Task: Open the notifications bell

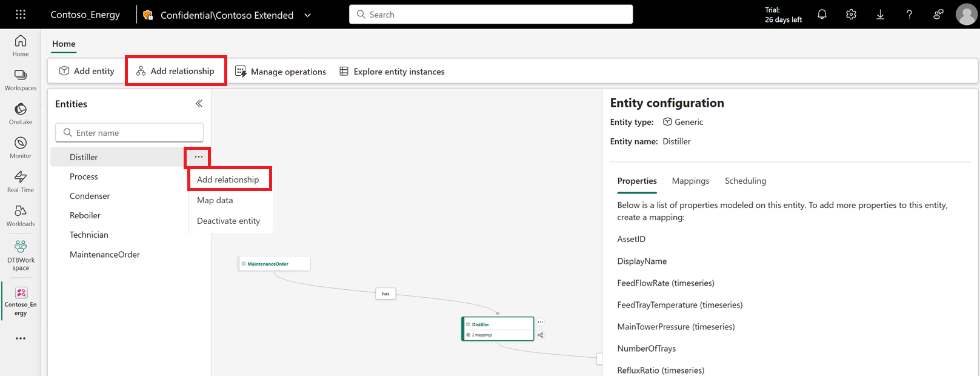Action: click(822, 15)
